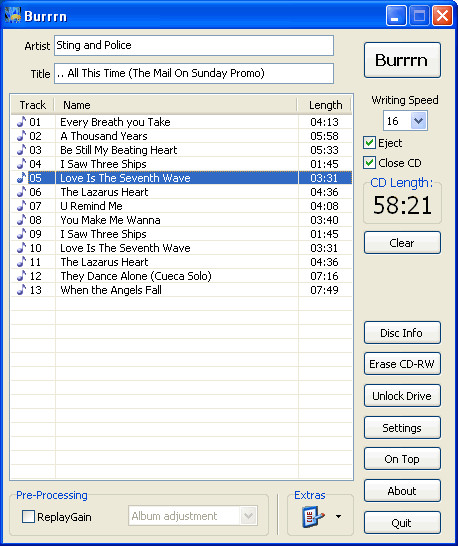The image size is (458, 546).
Task: Toggle the Eject checkbox
Action: [x=369, y=143]
